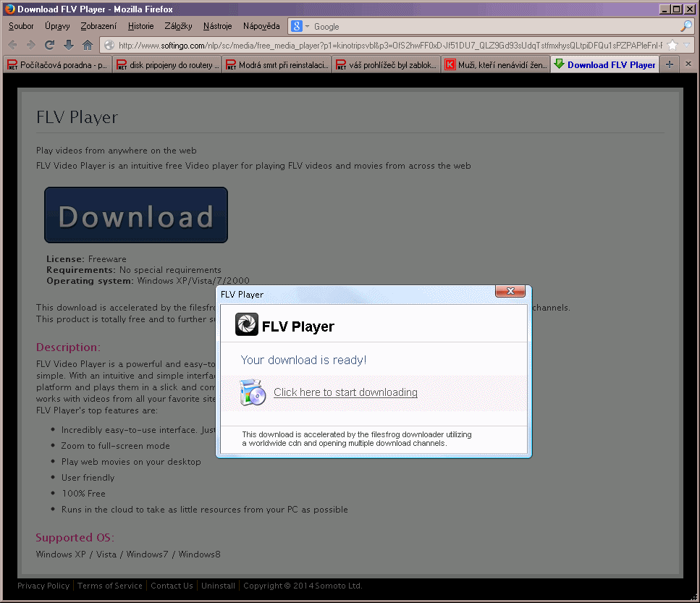This screenshot has width=700, height=603.
Task: Click the 'Your download is ready!' text
Action: pyautogui.click(x=303, y=360)
